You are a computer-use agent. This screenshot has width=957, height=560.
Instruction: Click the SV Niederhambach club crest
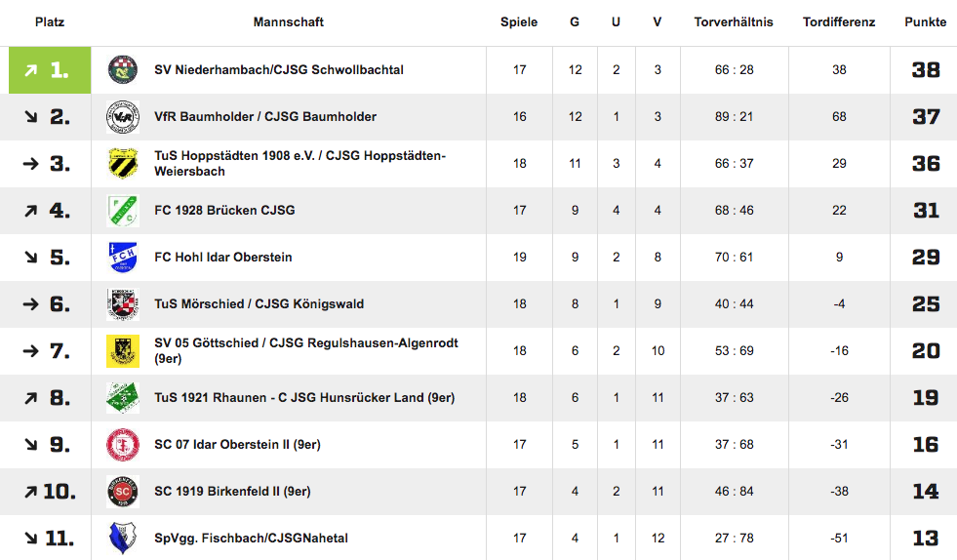coord(123,69)
